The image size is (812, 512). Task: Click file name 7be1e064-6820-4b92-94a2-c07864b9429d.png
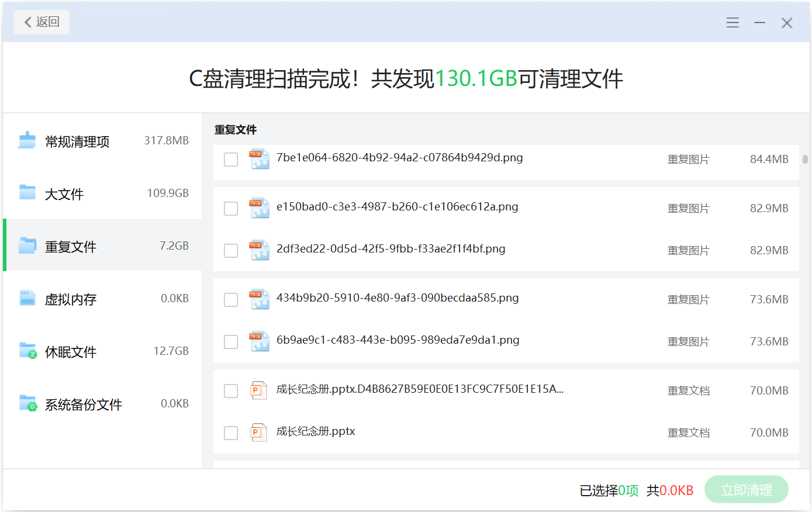tap(399, 158)
